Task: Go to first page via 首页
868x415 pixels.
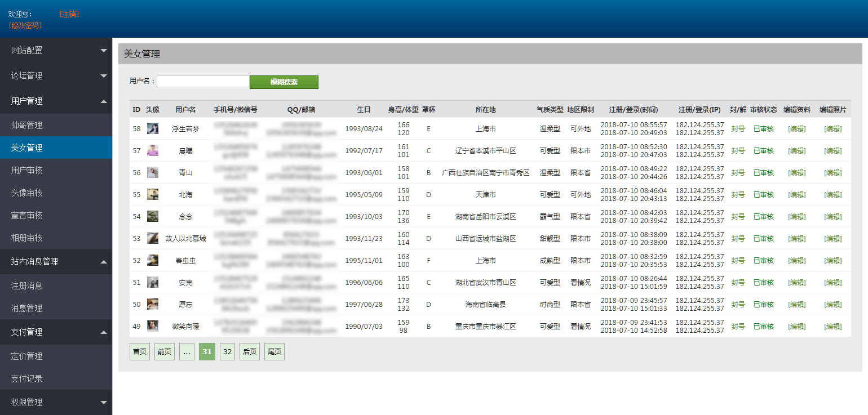Action: coord(140,351)
